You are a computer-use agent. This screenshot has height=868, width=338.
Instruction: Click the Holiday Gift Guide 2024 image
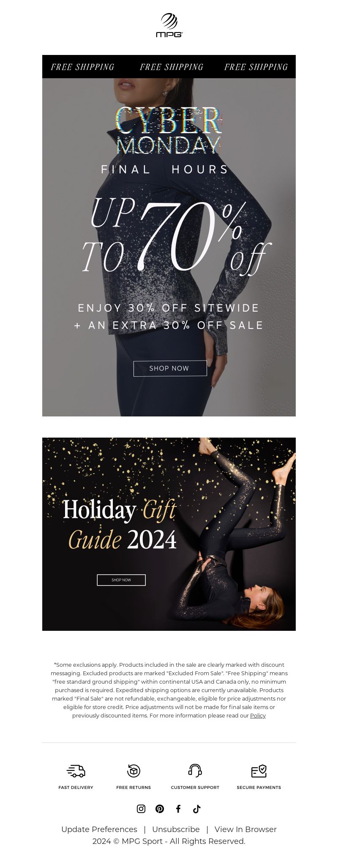pos(169,534)
